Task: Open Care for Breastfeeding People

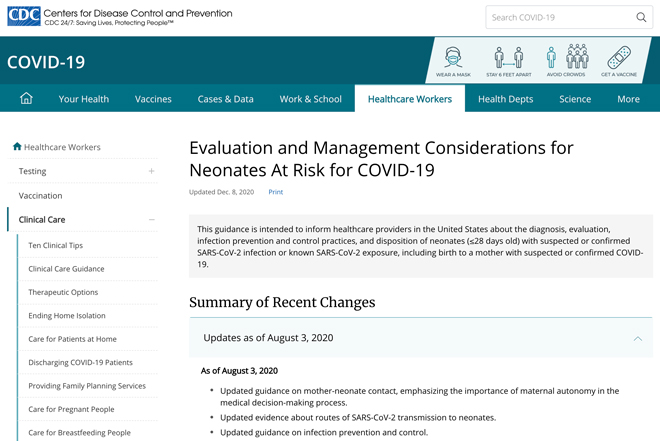Action: (x=80, y=433)
